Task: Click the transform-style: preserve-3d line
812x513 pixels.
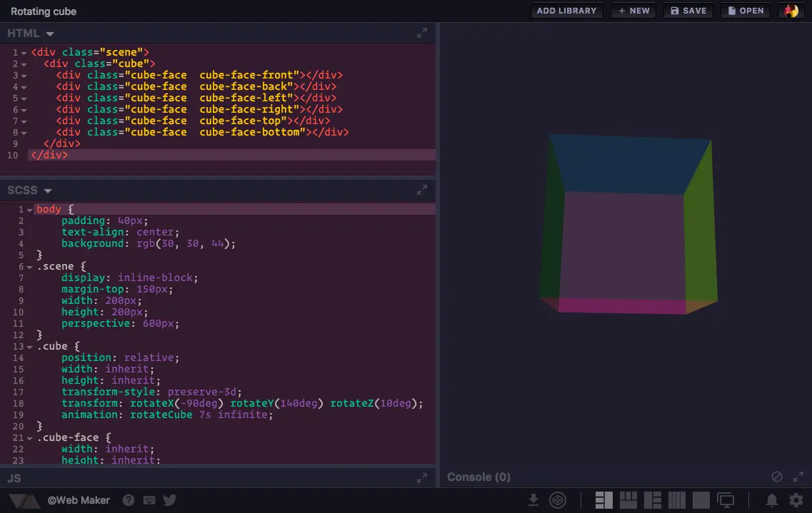Action: pos(151,392)
